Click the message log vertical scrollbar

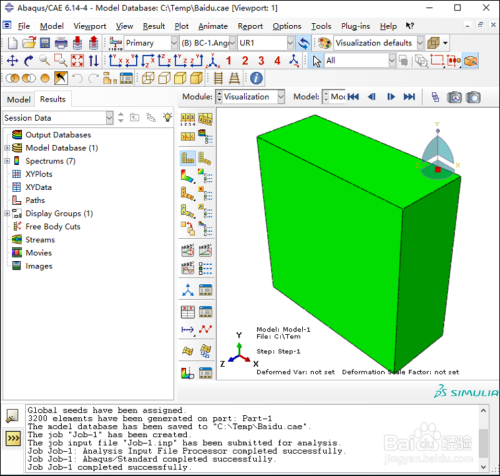(x=484, y=438)
